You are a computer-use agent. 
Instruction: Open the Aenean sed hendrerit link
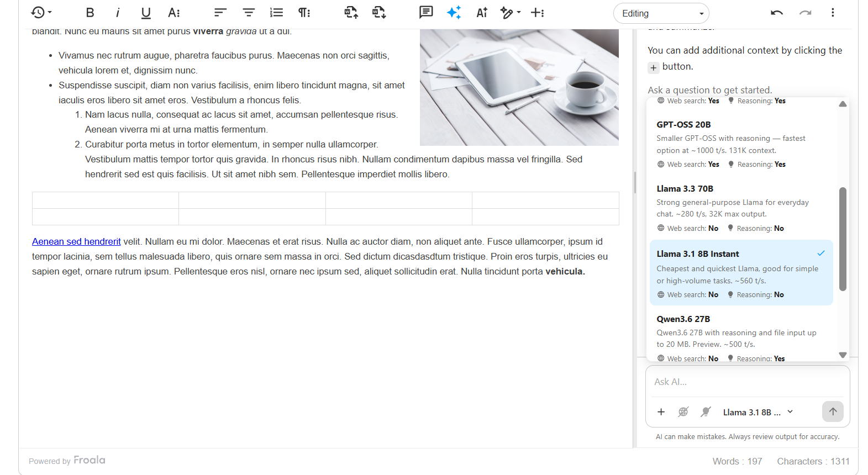[x=76, y=241]
